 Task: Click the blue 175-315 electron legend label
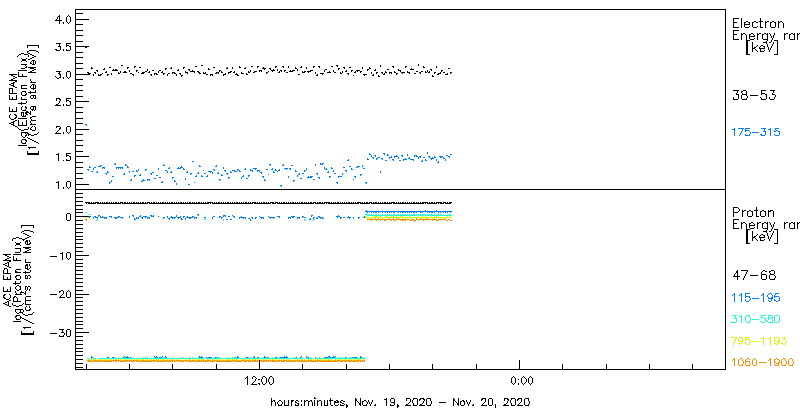point(756,132)
